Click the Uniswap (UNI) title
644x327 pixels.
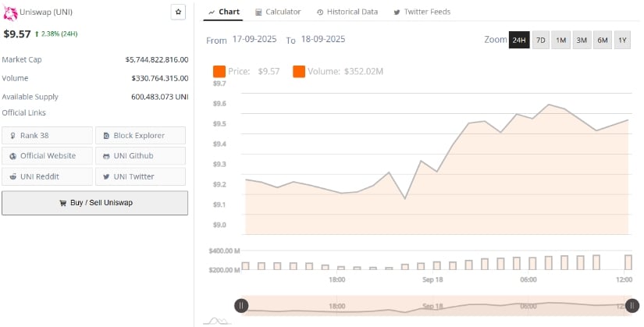pyautogui.click(x=46, y=12)
